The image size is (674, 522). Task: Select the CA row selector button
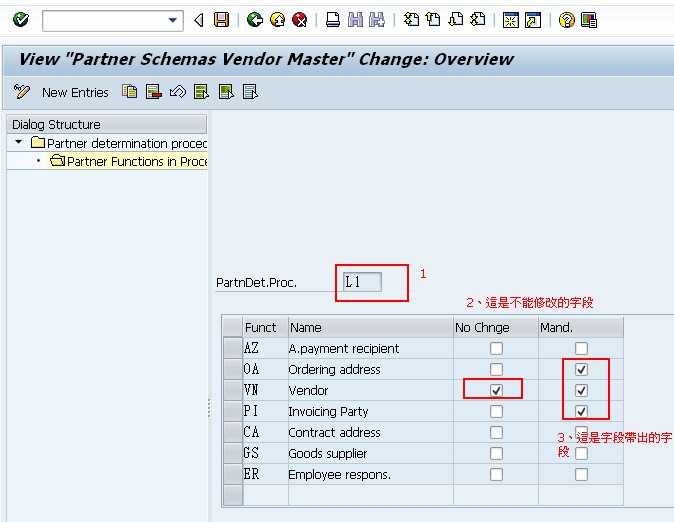(x=233, y=432)
